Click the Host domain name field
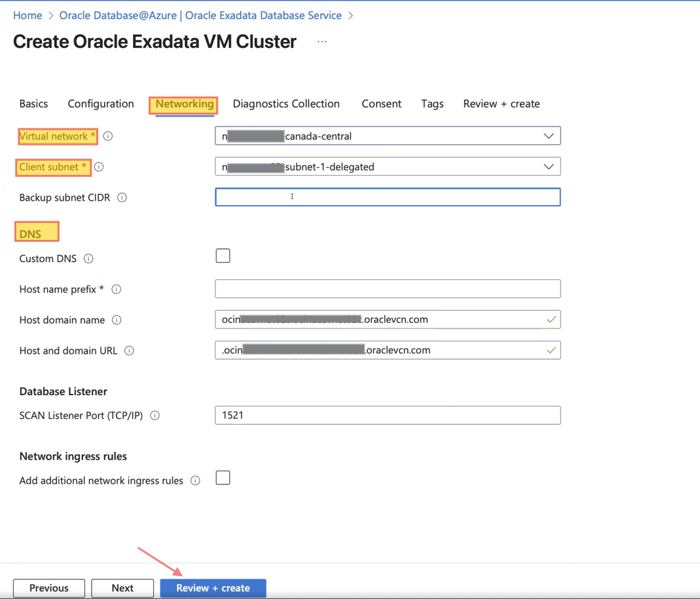The width and height of the screenshot is (700, 599). pos(388,319)
